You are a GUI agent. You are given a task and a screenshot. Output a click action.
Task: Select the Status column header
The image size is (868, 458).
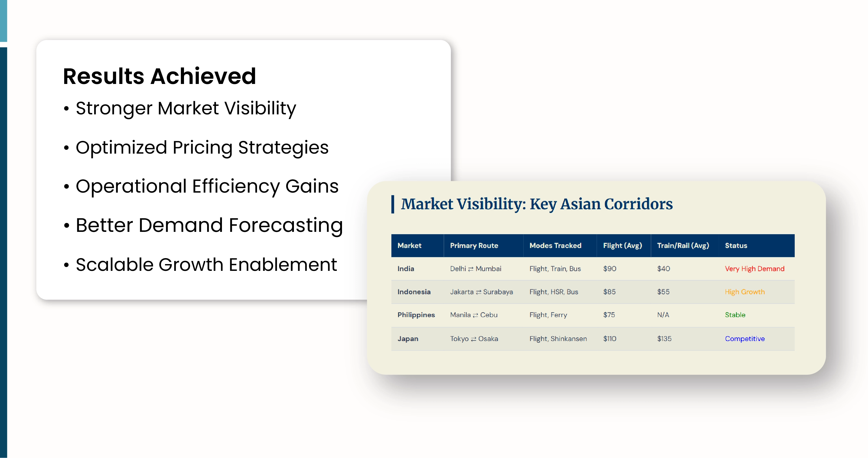(736, 246)
